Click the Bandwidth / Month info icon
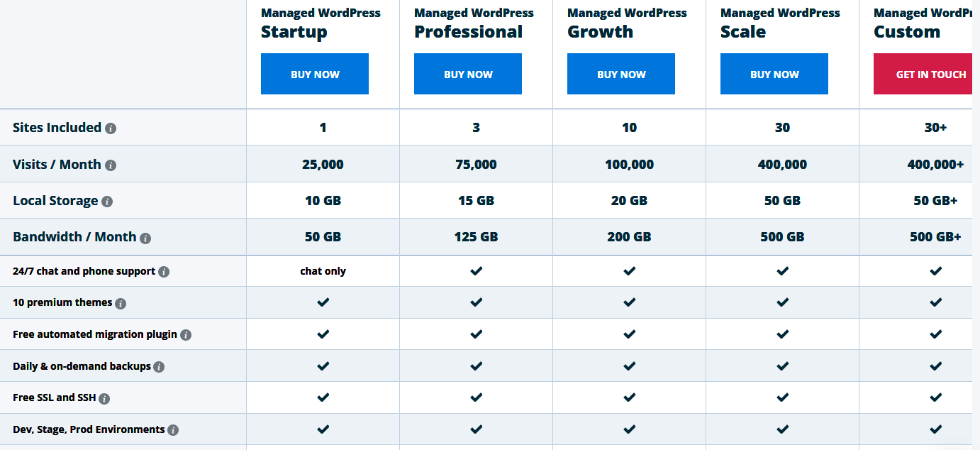 click(x=145, y=238)
